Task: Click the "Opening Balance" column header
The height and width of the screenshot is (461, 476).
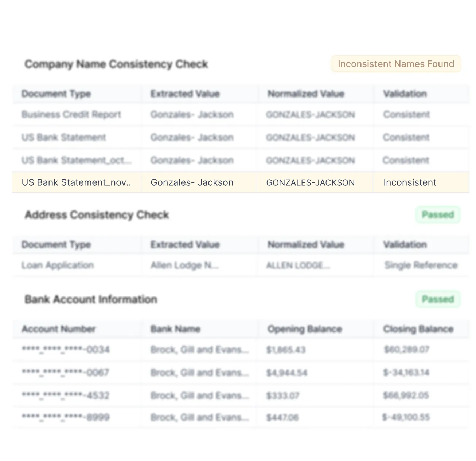Action: 304,329
